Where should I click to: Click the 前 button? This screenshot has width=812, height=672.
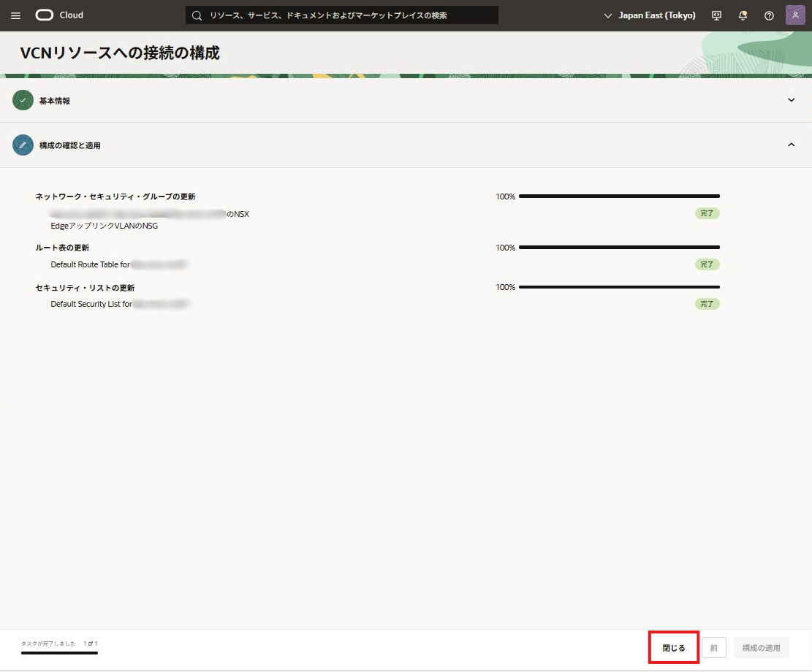point(713,648)
